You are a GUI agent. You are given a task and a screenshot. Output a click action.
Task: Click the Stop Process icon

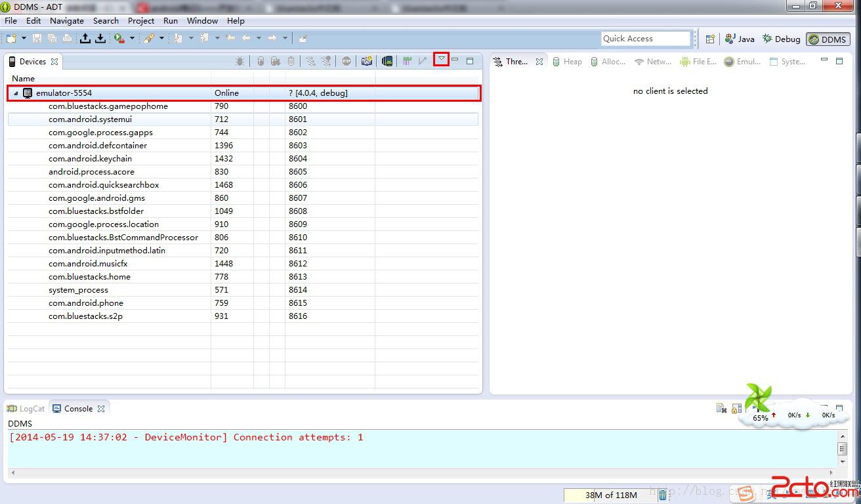(x=346, y=61)
